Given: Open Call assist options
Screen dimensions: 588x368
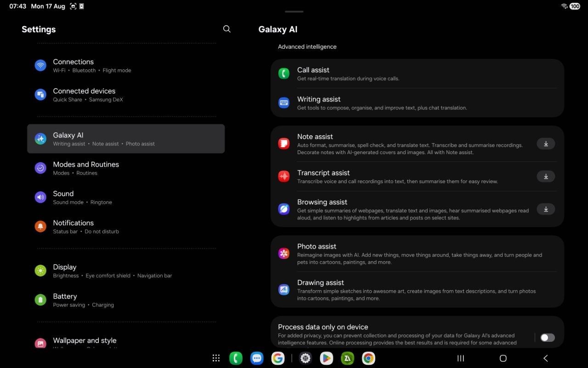Looking at the screenshot, I should point(417,74).
